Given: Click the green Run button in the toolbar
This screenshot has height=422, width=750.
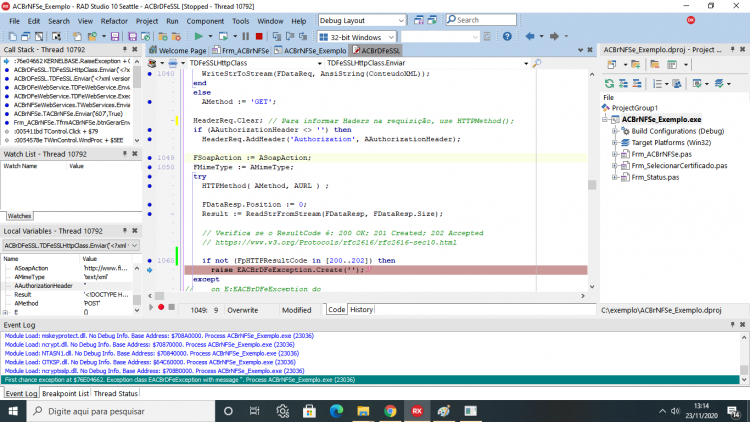Looking at the screenshot, I should pos(198,36).
